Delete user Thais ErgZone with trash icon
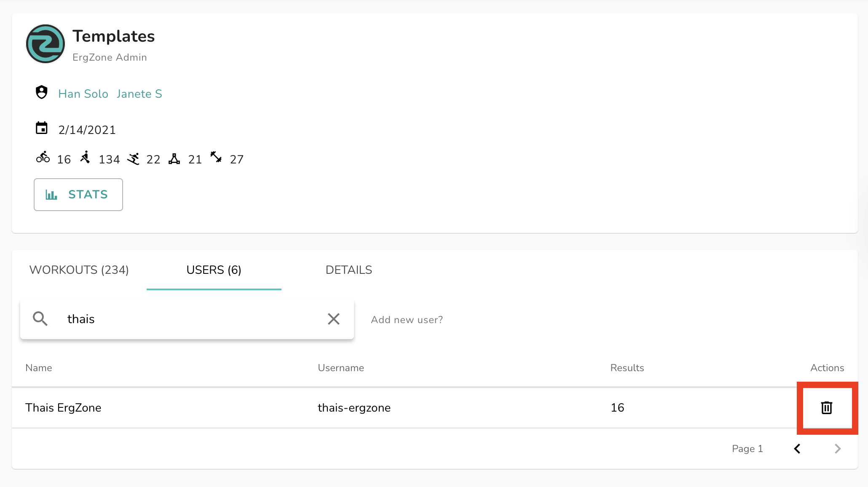 tap(826, 407)
